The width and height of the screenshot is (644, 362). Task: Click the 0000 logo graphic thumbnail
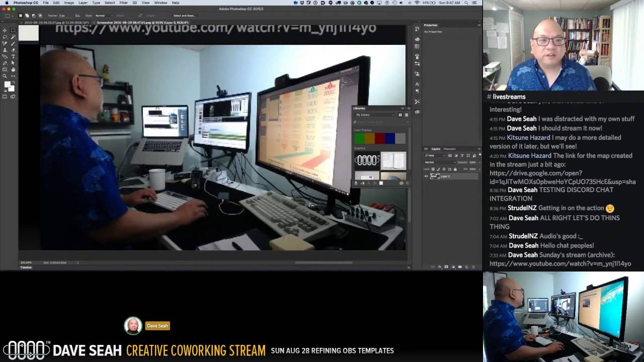[x=367, y=160]
